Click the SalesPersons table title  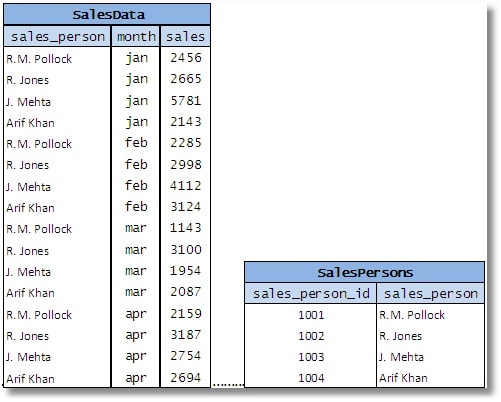pos(365,273)
